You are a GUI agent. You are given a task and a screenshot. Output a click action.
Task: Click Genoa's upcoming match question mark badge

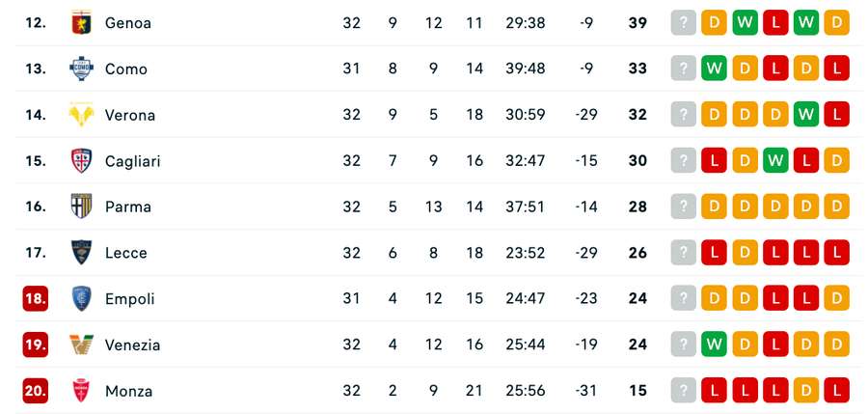pos(683,22)
